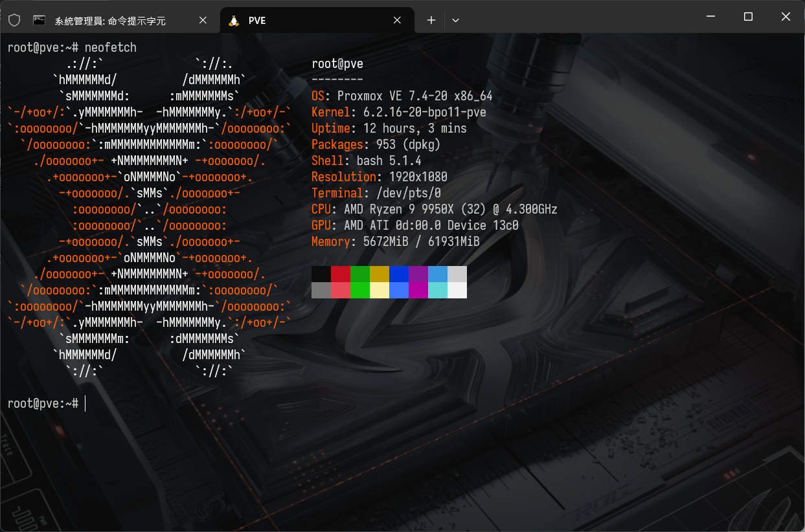The height and width of the screenshot is (532, 805).
Task: Click the Proxmox ASCII art logo
Action: [149, 210]
